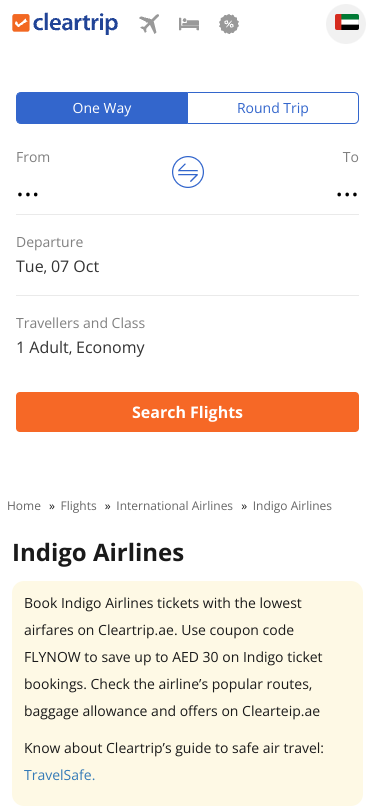Swap From and To with arrows icon
The width and height of the screenshot is (375, 812).
[188, 172]
